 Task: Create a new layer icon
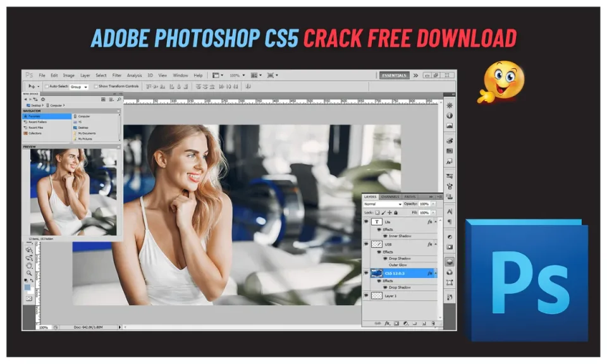pos(424,324)
